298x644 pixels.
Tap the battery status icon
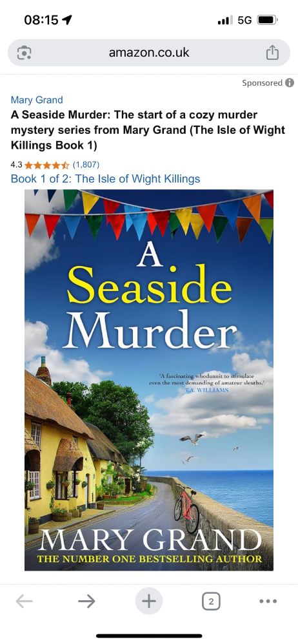click(268, 19)
